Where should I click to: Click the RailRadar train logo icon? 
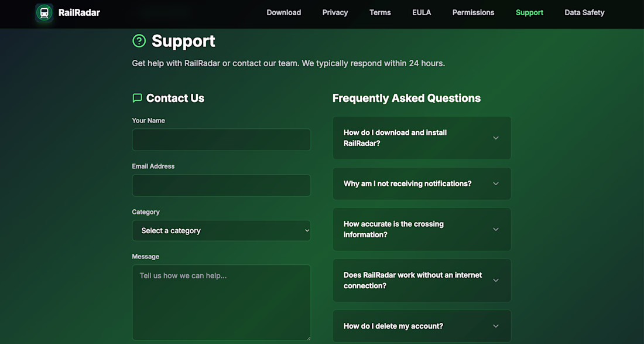coord(44,13)
